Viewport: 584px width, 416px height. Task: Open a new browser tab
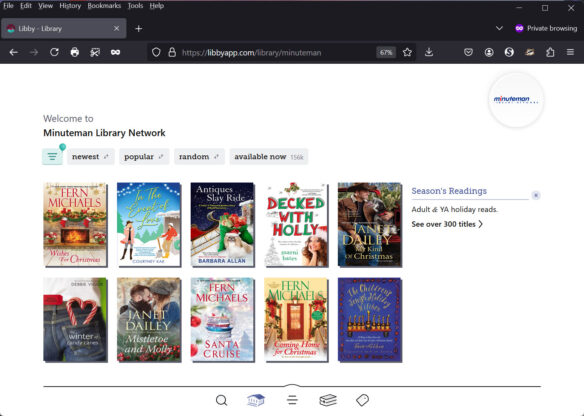(x=139, y=29)
